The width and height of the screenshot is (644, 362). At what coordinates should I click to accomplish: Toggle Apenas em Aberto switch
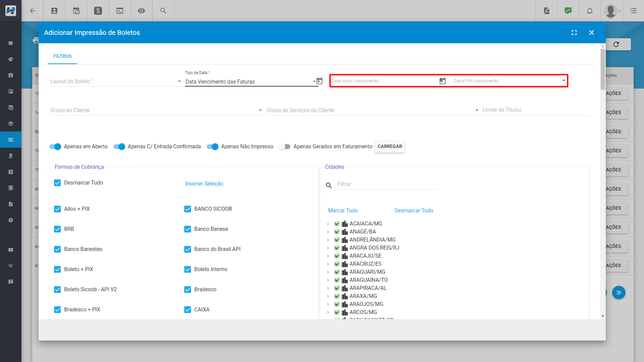(55, 147)
